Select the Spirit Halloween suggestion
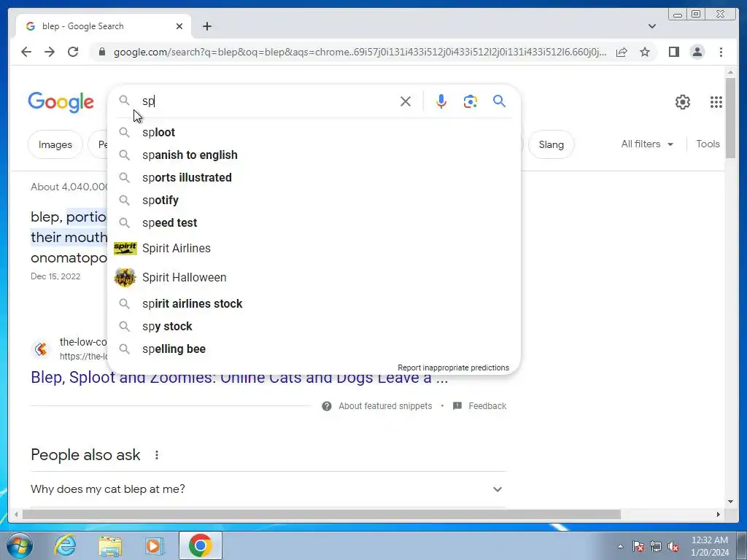The height and width of the screenshot is (560, 747). coord(314,277)
